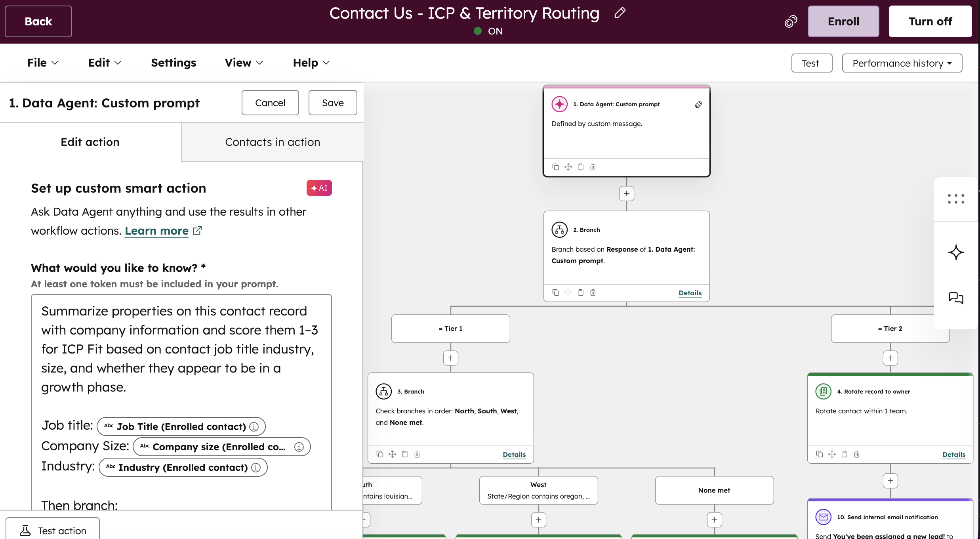Switch to the Contacts in action tab
The width and height of the screenshot is (980, 539).
click(273, 142)
